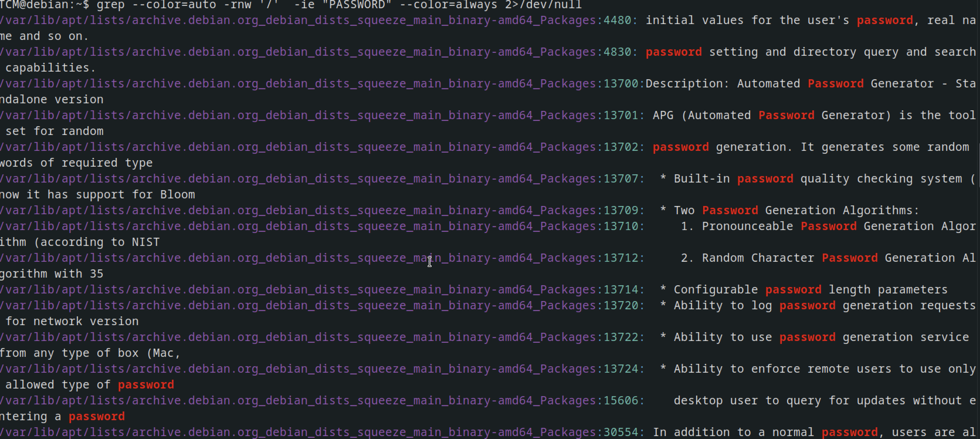This screenshot has height=439, width=980.
Task: Click "2. Random Character" on line 13712
Action: click(747, 258)
